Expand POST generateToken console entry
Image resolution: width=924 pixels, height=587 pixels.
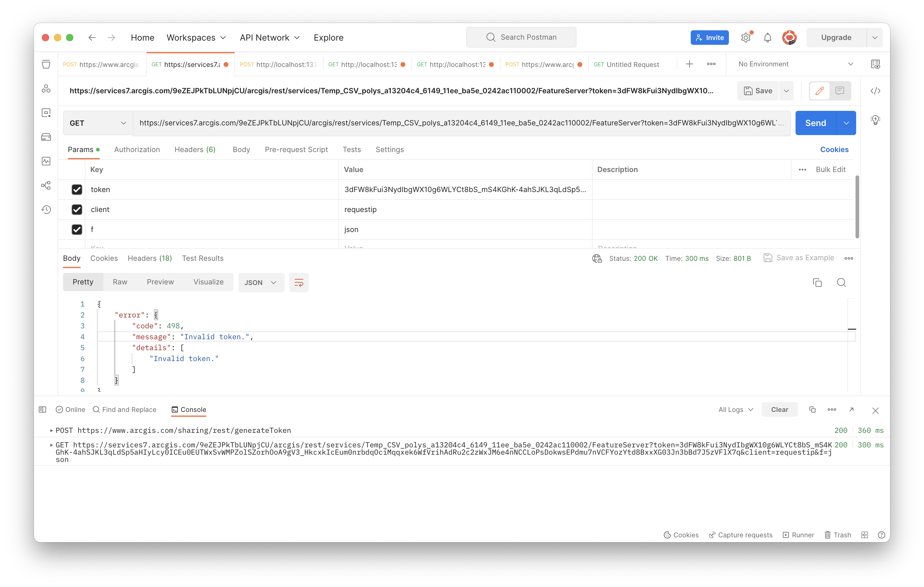[52, 430]
